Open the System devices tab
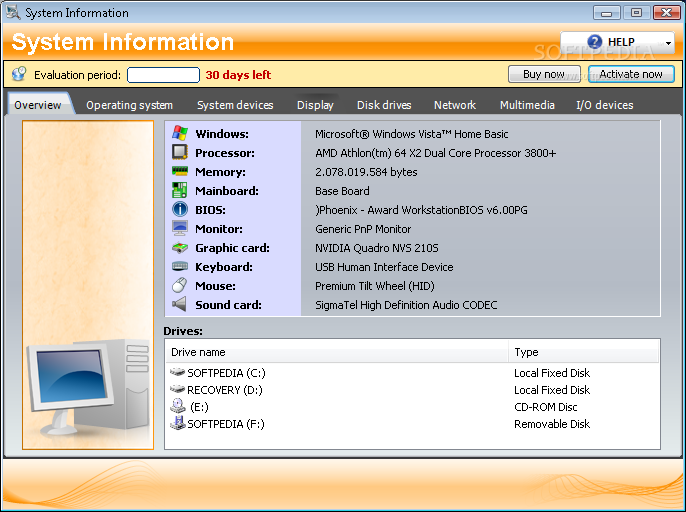This screenshot has width=686, height=512. pos(235,105)
